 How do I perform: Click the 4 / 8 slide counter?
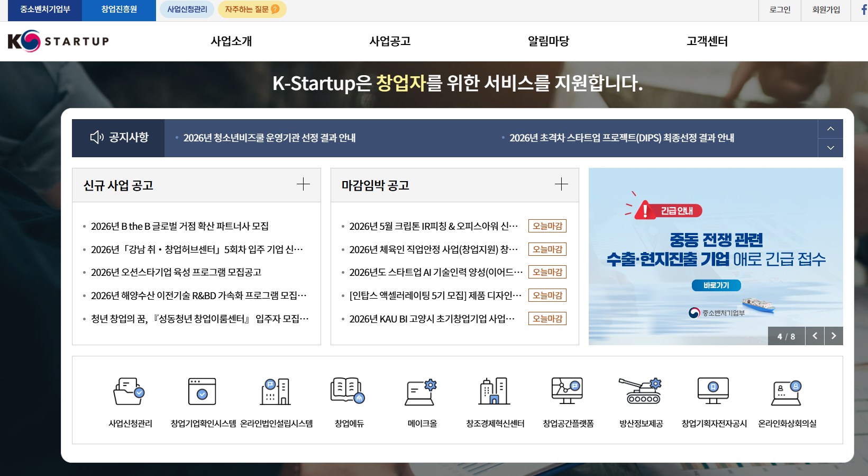[x=786, y=336]
